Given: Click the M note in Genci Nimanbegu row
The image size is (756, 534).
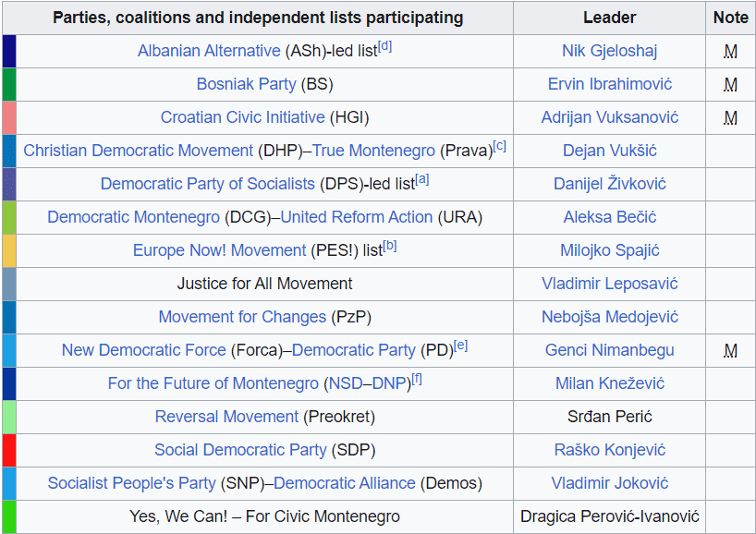Looking at the screenshot, I should point(730,350).
